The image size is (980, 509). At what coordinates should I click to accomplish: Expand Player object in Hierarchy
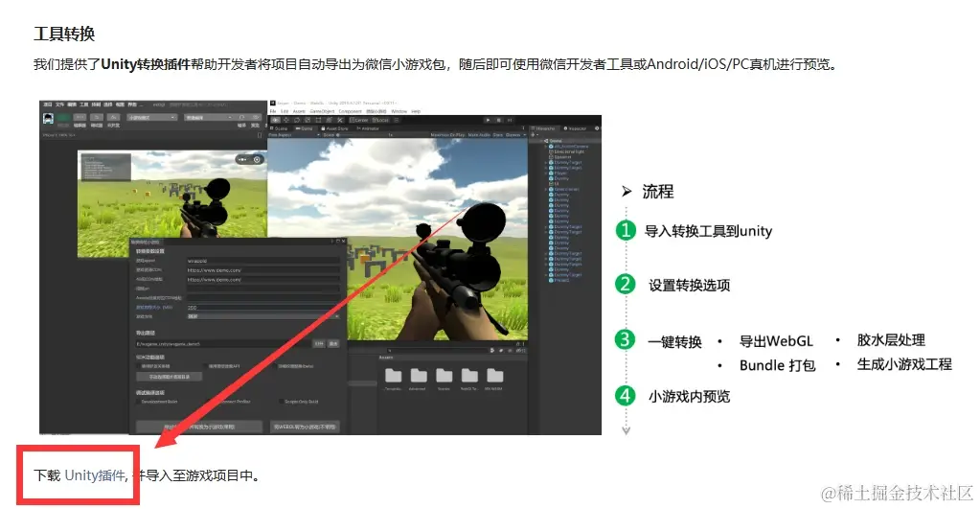(546, 174)
